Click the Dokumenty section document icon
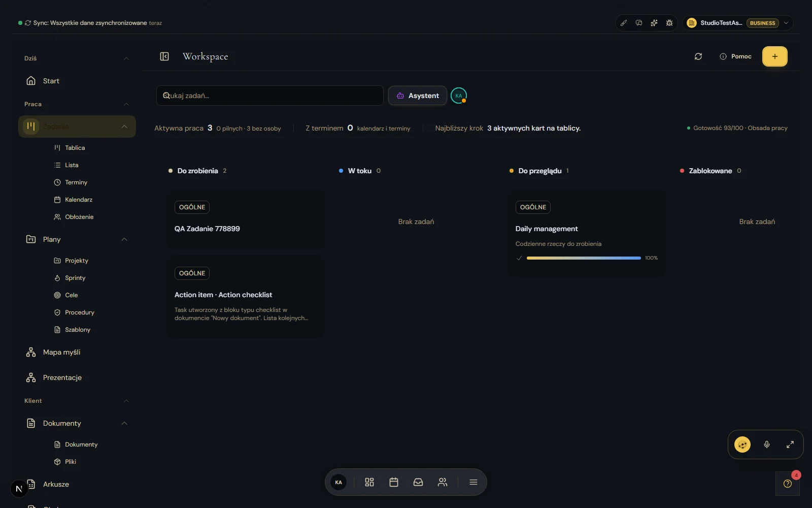The width and height of the screenshot is (812, 508). coord(31,423)
